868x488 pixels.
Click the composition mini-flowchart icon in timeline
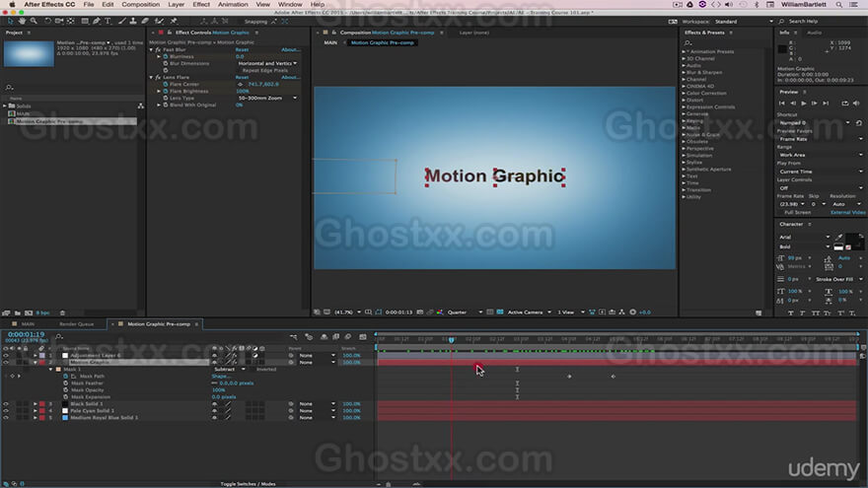(293, 336)
